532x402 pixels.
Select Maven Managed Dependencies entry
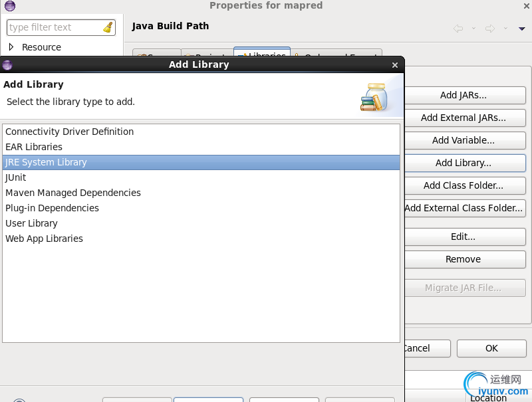point(201,193)
